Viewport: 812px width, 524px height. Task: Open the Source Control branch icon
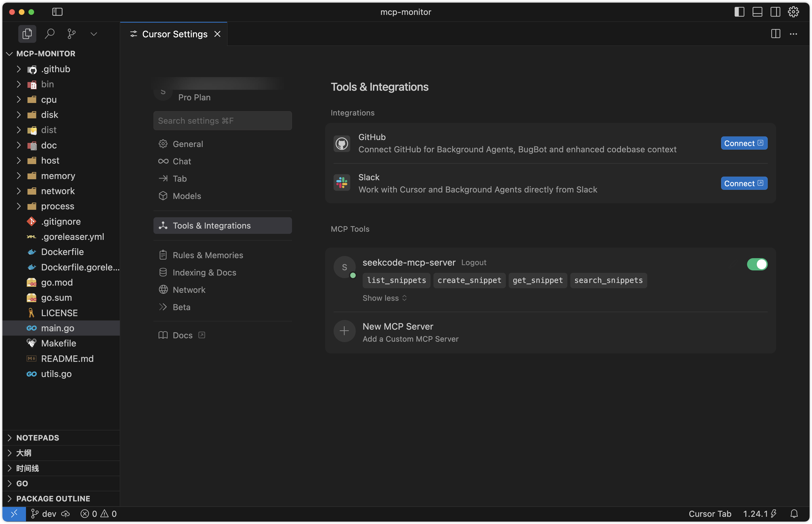(71, 34)
